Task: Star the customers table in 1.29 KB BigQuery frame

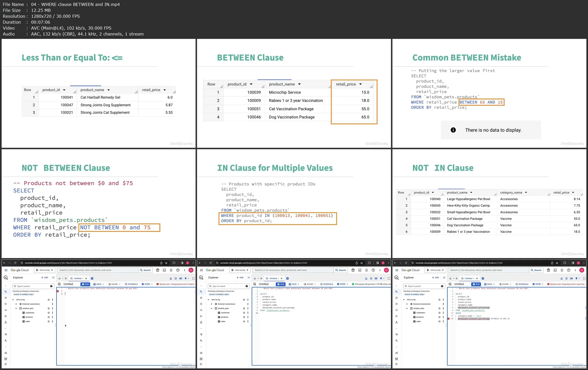Action: pyautogui.click(x=244, y=313)
